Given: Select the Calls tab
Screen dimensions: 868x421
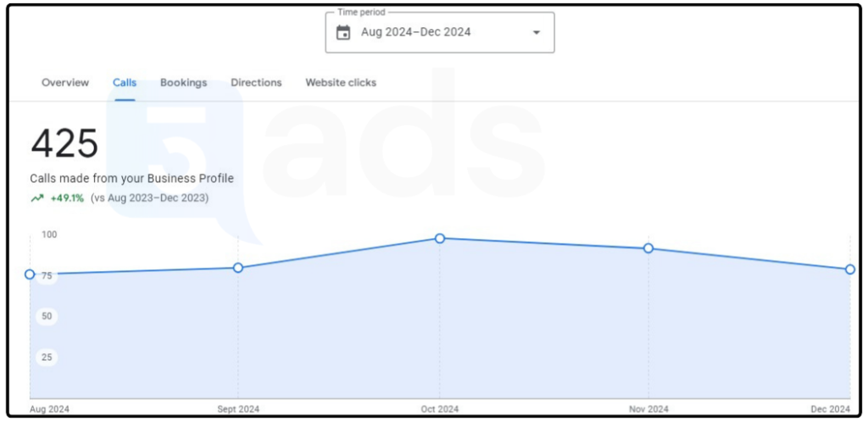Looking at the screenshot, I should [x=125, y=82].
